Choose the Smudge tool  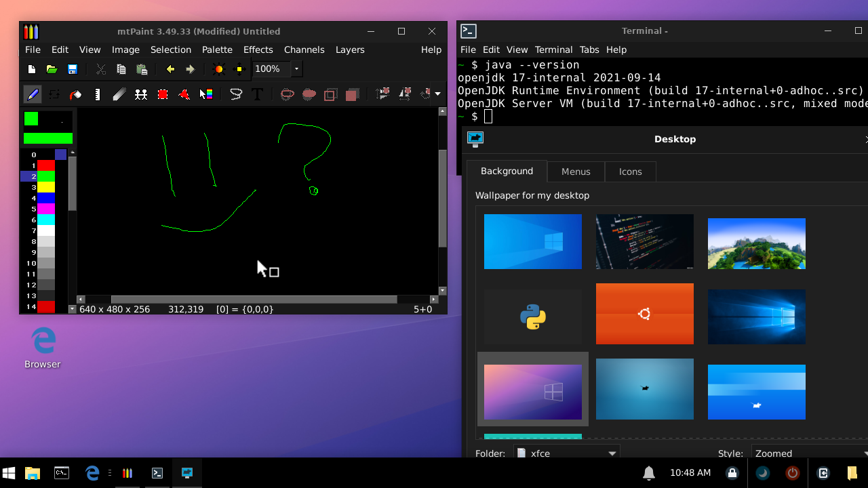tap(119, 94)
